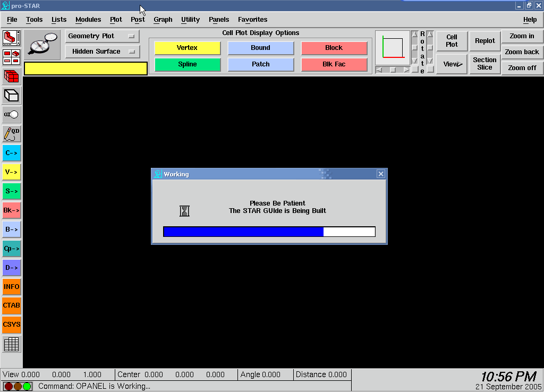The image size is (544, 392).
Task: Toggle the blue Bound display option
Action: point(260,48)
